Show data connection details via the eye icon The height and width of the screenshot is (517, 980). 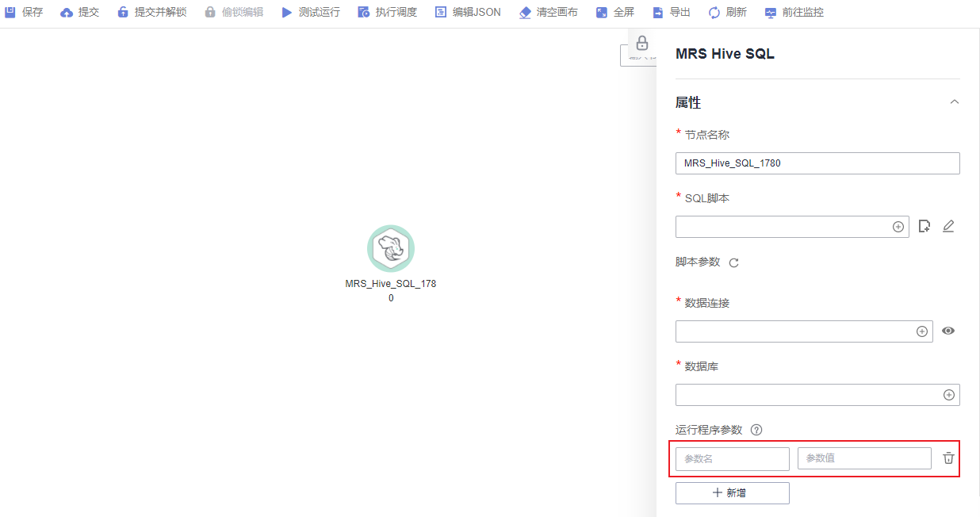(948, 331)
